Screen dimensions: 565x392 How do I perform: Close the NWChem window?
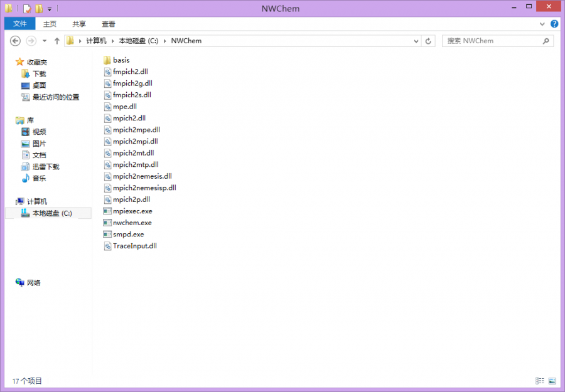(549, 6)
